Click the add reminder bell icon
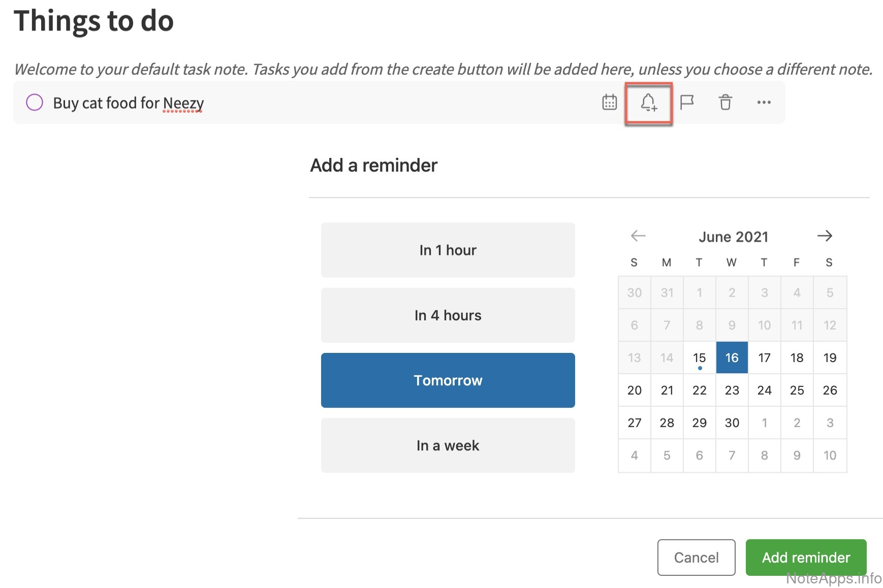The height and width of the screenshot is (588, 883). (648, 103)
